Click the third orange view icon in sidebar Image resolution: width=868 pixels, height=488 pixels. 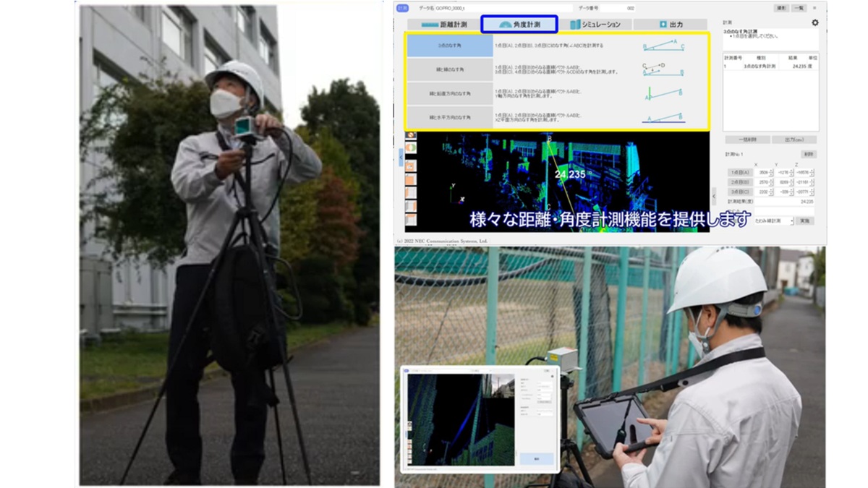[411, 192]
